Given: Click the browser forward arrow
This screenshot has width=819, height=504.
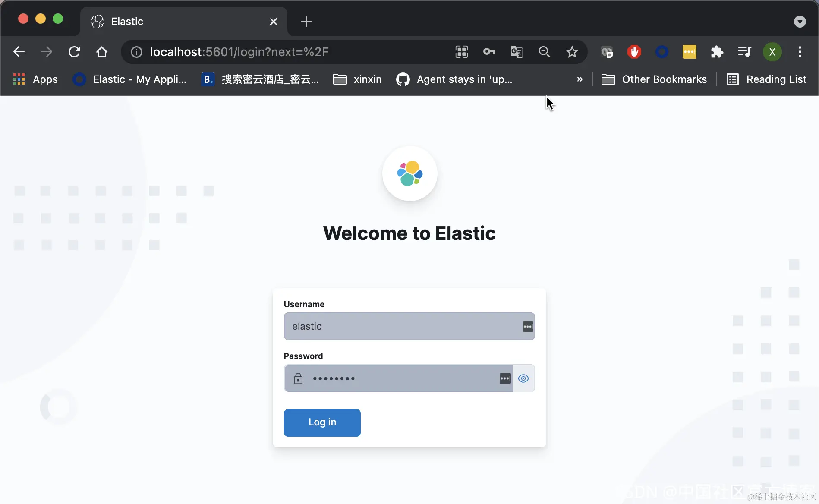Looking at the screenshot, I should click(x=47, y=52).
